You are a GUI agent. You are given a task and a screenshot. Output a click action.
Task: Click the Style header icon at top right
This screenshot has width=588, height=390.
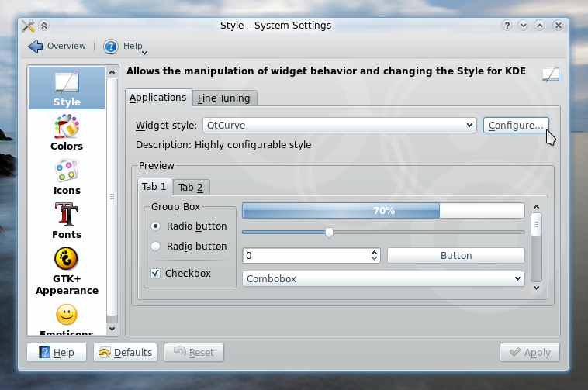[551, 74]
